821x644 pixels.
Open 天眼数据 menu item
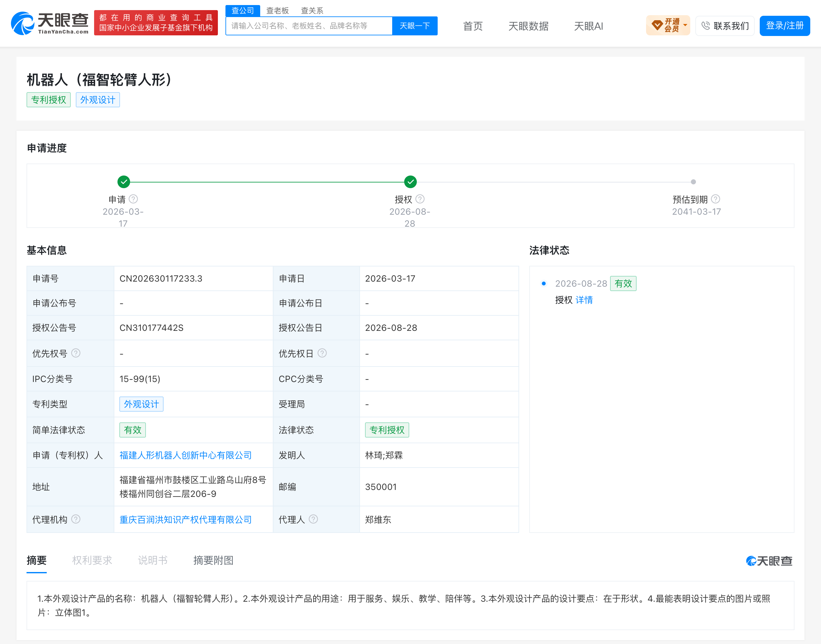pyautogui.click(x=528, y=26)
